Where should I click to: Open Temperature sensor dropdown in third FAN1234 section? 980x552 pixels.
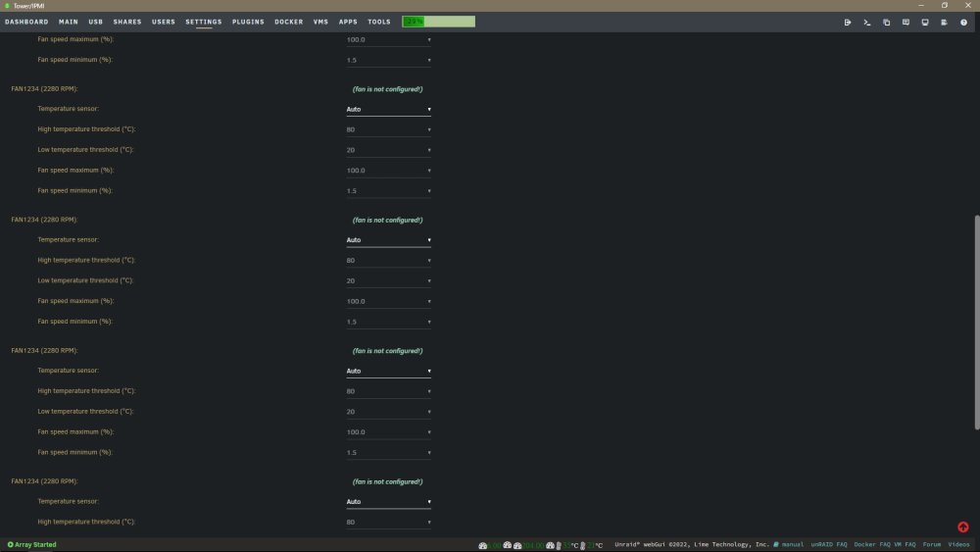[x=388, y=372]
